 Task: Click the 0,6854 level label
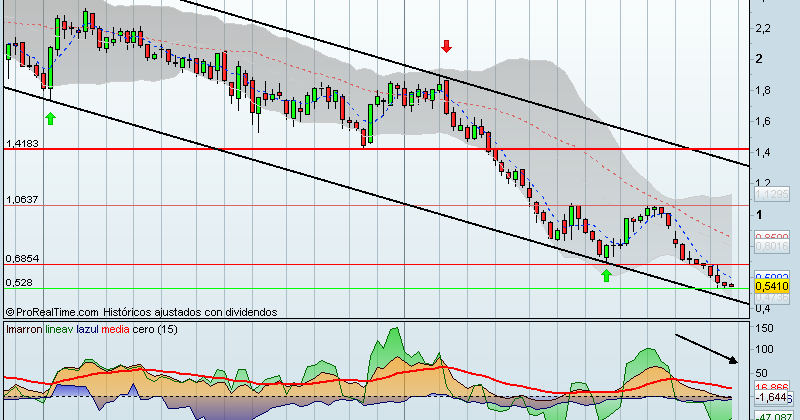[22, 259]
